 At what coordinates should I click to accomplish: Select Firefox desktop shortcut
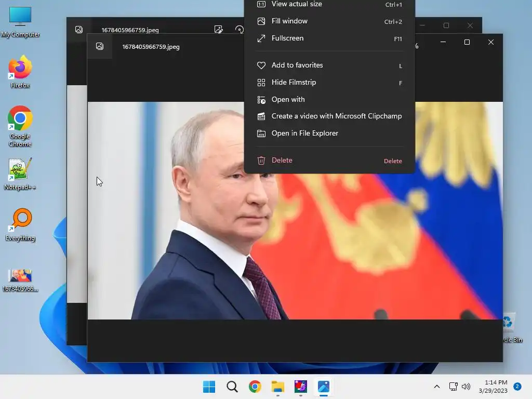coord(20,72)
